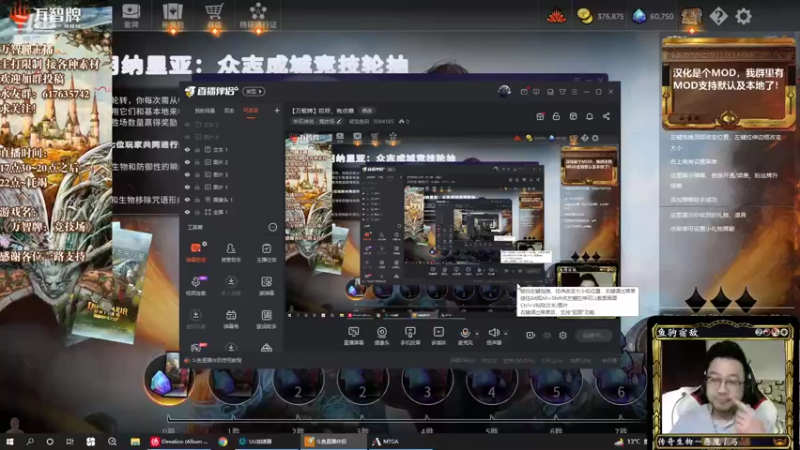Image resolution: width=800 pixels, height=450 pixels.
Task: Open the 房管助手 tool
Action: coord(231,252)
